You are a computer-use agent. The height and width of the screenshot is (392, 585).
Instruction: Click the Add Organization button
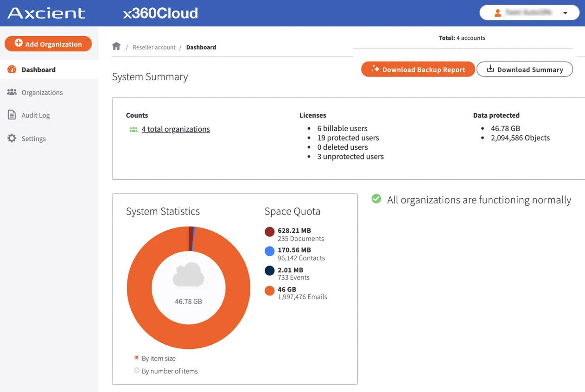tap(48, 44)
